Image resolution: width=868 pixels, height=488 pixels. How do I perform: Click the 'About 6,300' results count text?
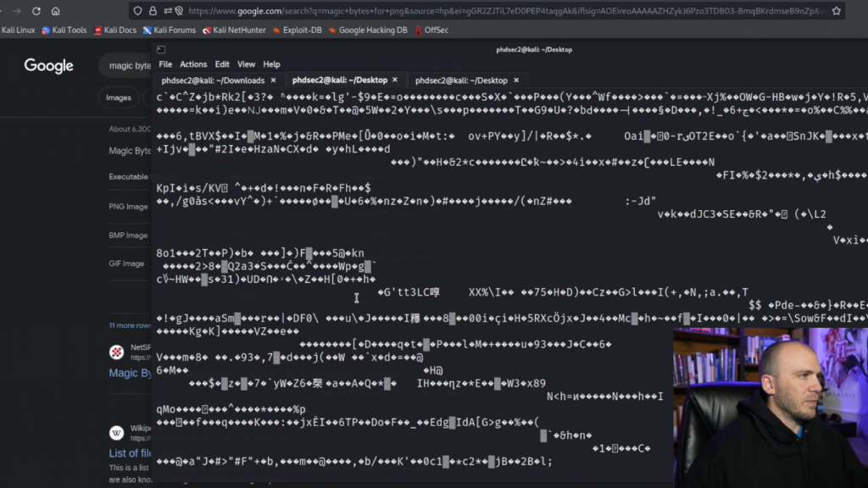130,130
